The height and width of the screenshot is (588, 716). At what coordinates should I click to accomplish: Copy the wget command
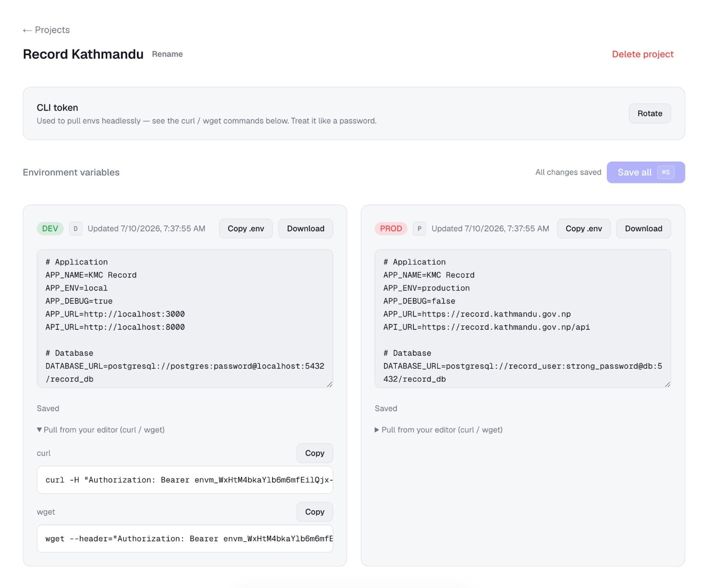315,512
